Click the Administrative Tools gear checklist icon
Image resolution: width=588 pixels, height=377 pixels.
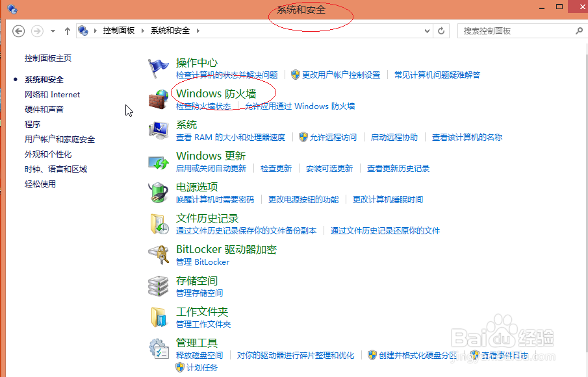pyautogui.click(x=159, y=348)
